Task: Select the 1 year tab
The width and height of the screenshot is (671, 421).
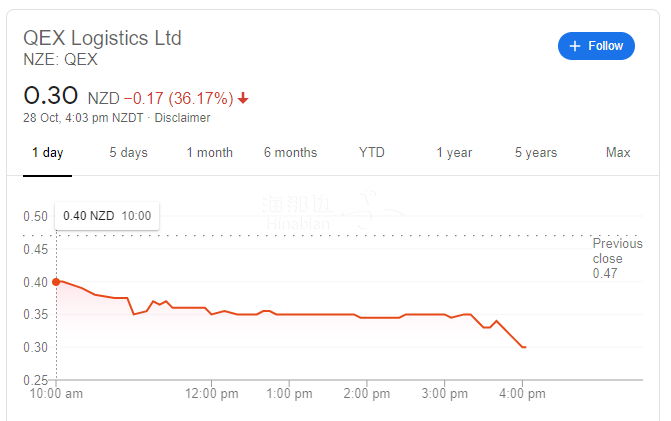Action: [x=454, y=153]
